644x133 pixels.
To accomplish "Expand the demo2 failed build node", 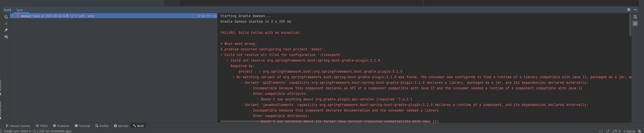I will pyautogui.click(x=13, y=16).
